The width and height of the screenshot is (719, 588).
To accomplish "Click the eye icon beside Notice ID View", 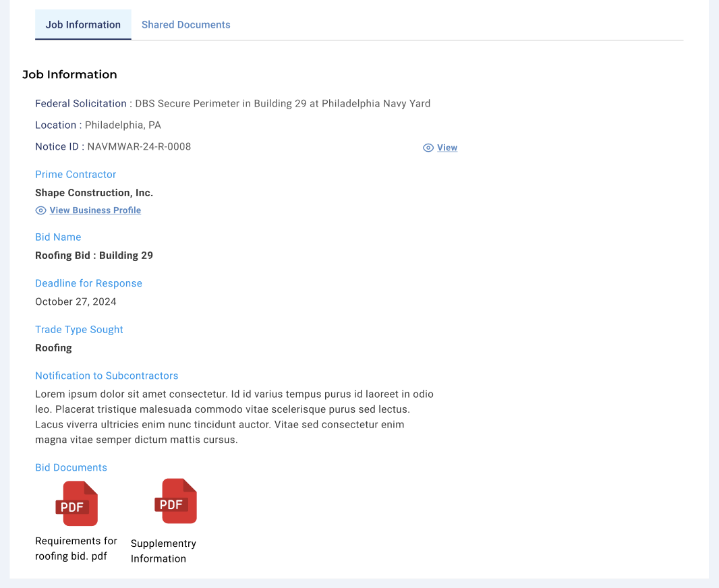I will (x=428, y=148).
